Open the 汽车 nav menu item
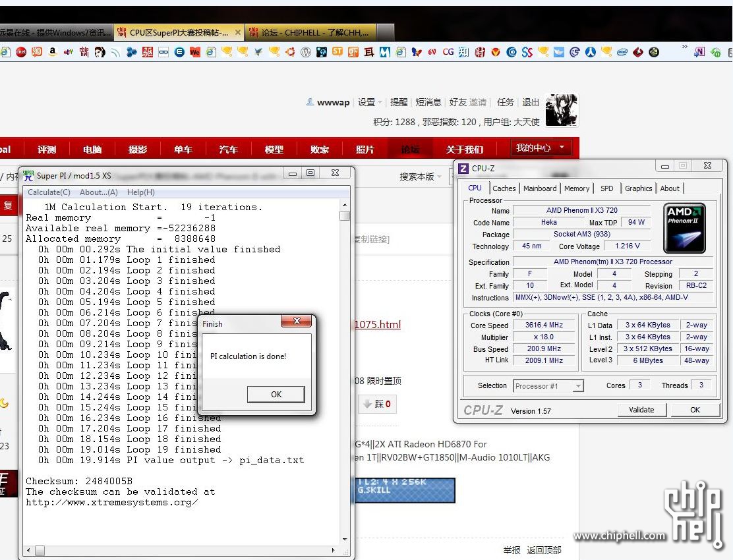 [x=228, y=150]
